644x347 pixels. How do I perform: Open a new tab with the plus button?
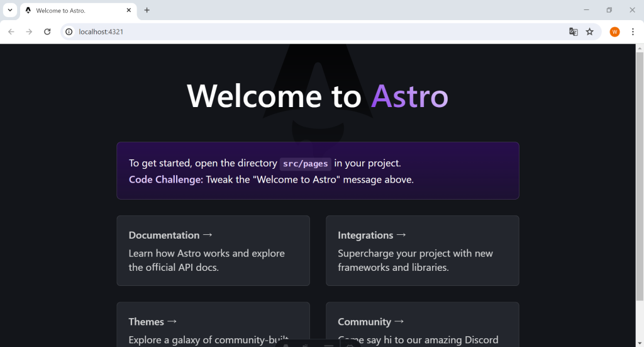(x=147, y=10)
